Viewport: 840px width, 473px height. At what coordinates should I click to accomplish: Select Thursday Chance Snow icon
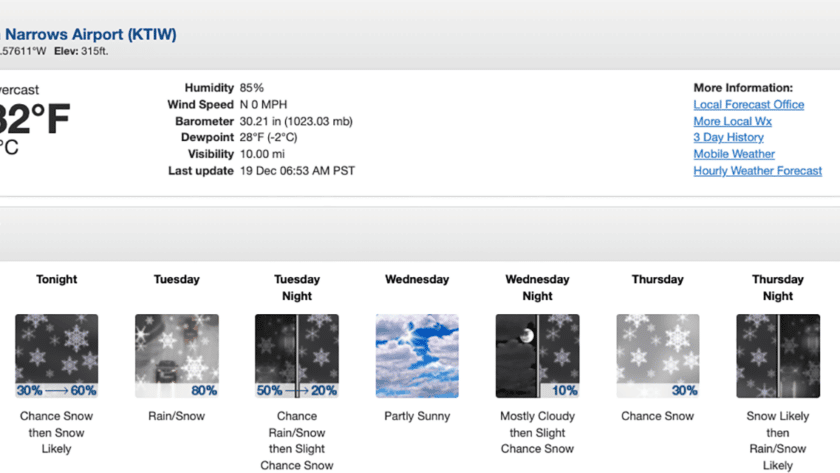pos(657,356)
